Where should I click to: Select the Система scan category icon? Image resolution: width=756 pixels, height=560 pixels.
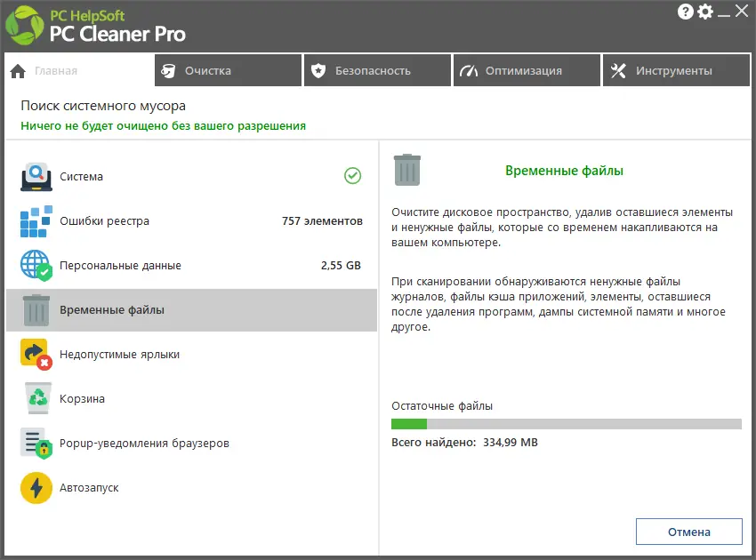(36, 176)
